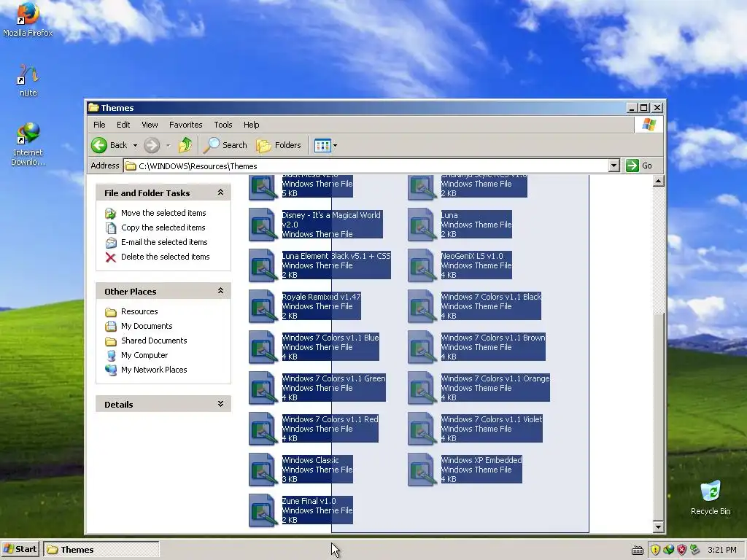Open the Back history dropdown arrow
This screenshot has width=747, height=560.
pos(135,145)
